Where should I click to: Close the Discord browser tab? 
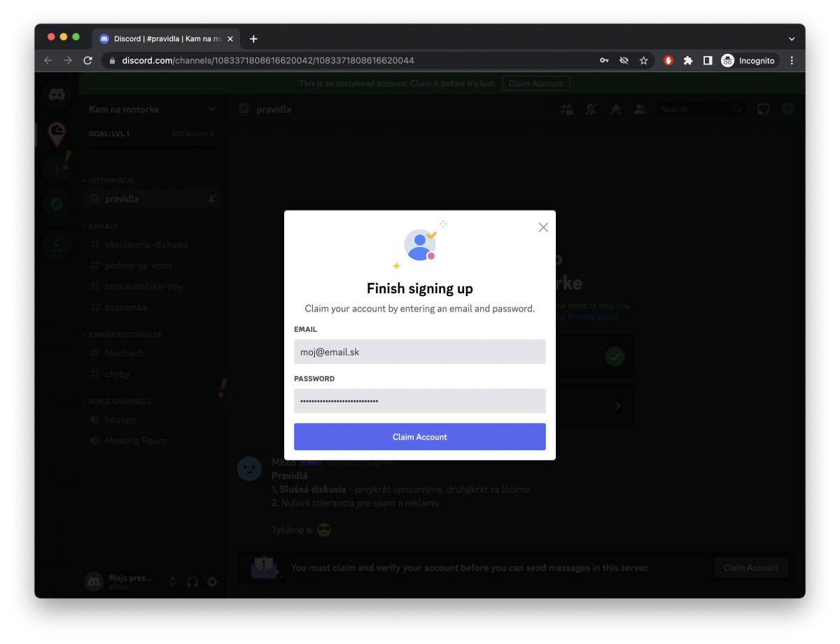pyautogui.click(x=230, y=38)
